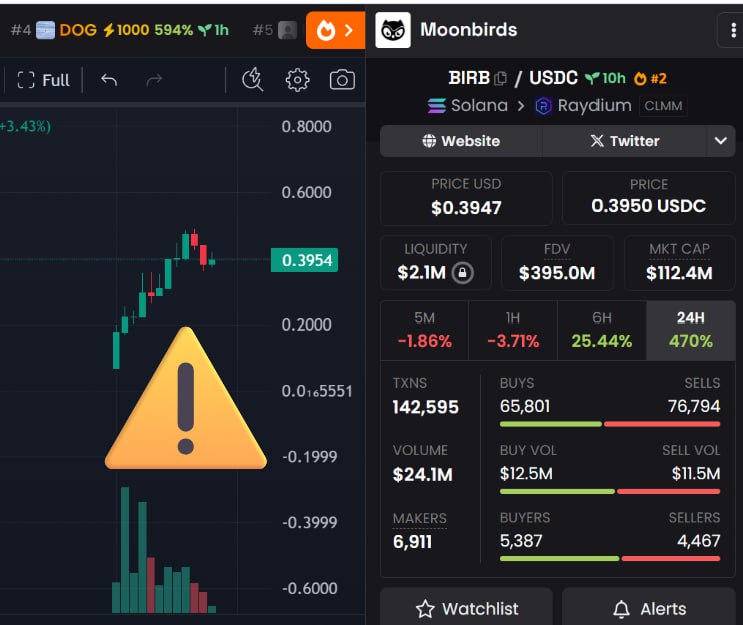Click the MKT CAP $112.4M value
This screenshot has width=743, height=625.
679,273
